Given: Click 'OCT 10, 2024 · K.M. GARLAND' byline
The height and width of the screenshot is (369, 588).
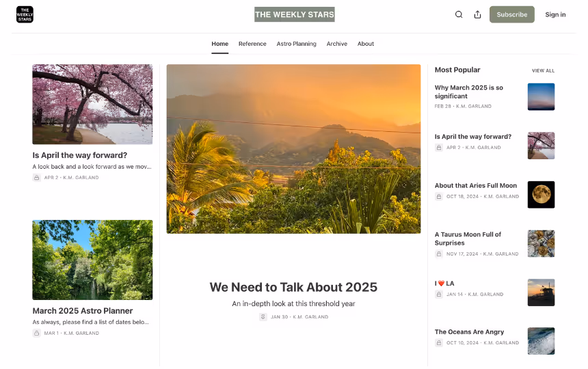Looking at the screenshot, I should pyautogui.click(x=483, y=343).
